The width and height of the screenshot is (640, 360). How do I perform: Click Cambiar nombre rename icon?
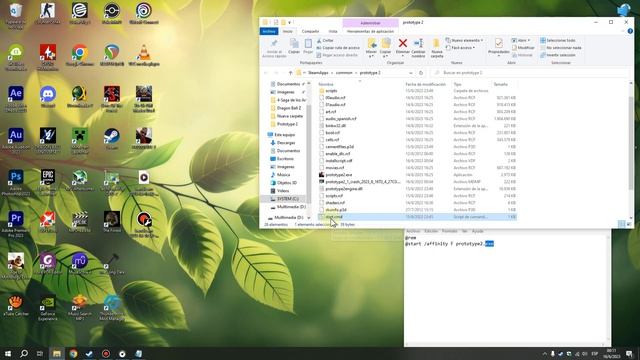point(418,48)
